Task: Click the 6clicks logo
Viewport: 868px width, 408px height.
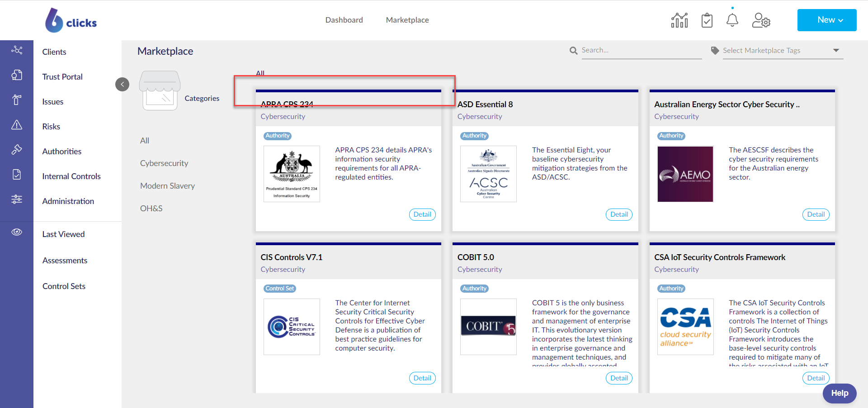Action: pos(71,20)
